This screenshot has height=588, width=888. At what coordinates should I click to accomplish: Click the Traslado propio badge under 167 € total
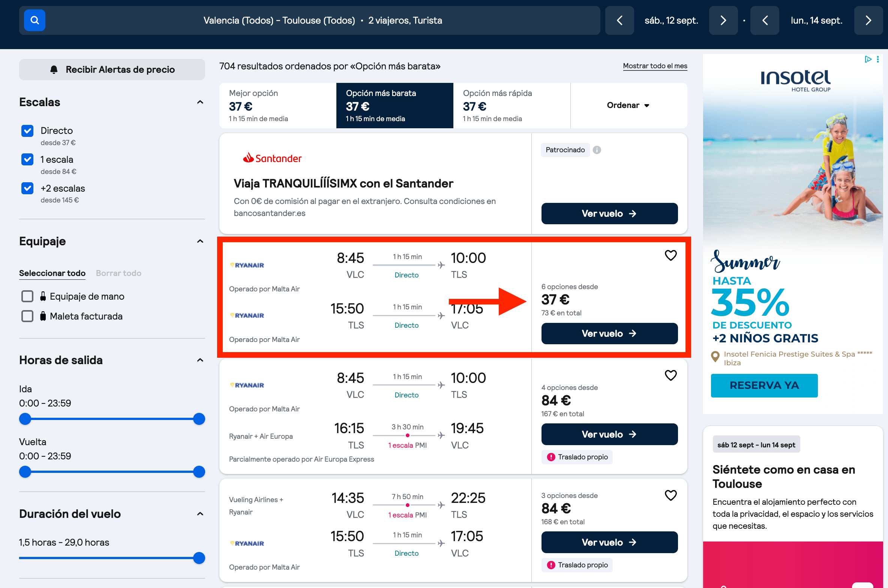577,457
